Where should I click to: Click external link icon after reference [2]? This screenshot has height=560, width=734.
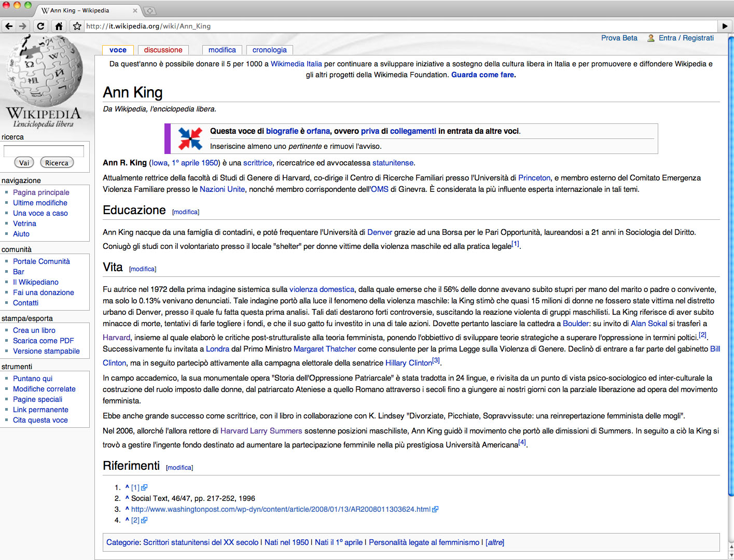pos(144,520)
